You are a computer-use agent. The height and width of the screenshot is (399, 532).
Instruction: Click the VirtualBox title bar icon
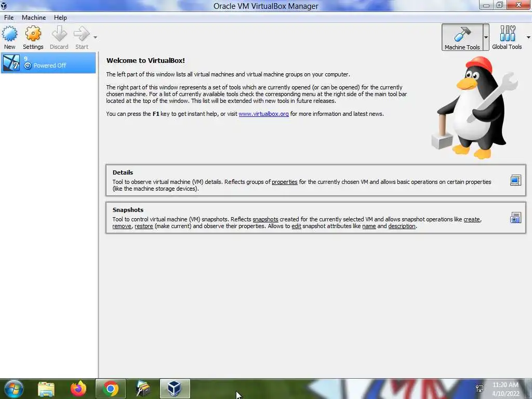4,5
